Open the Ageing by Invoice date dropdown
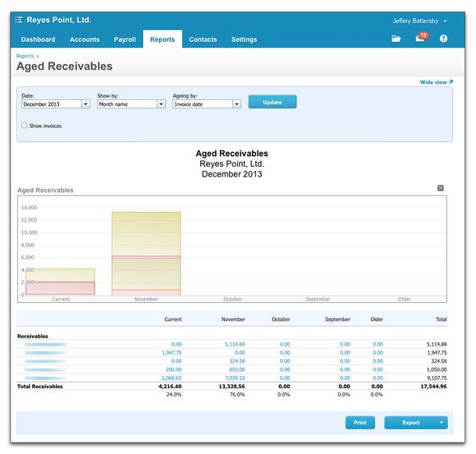 (207, 104)
